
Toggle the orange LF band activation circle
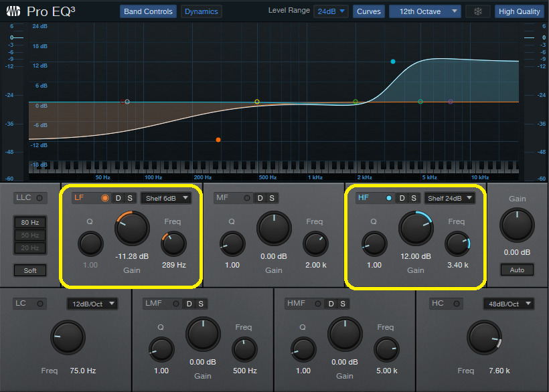click(x=105, y=197)
